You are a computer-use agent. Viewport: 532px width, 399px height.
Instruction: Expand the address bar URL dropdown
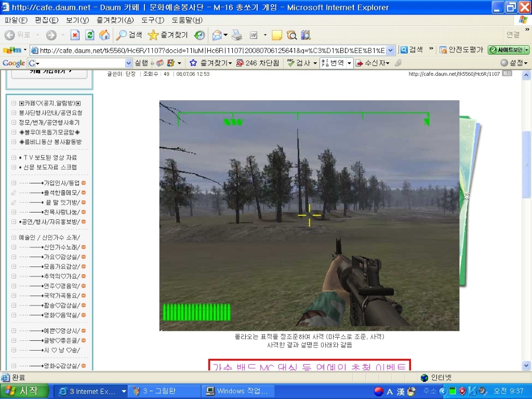391,50
